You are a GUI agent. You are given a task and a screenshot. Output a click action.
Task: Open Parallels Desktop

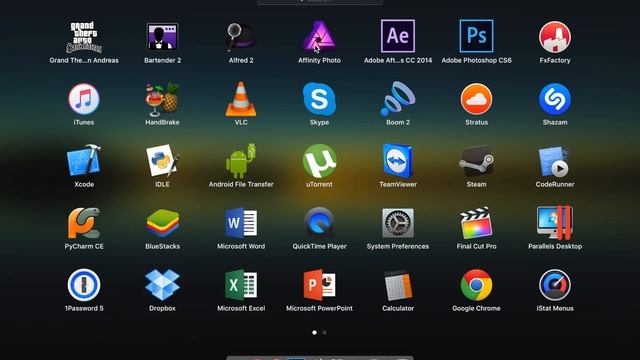[555, 223]
